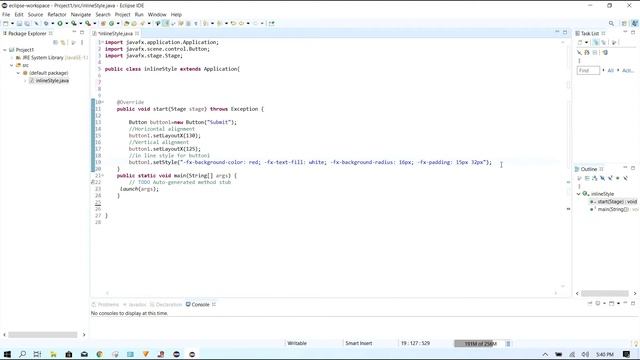Image resolution: width=640 pixels, height=360 pixels.
Task: Click the Open Type toolbar icon
Action: [127, 23]
